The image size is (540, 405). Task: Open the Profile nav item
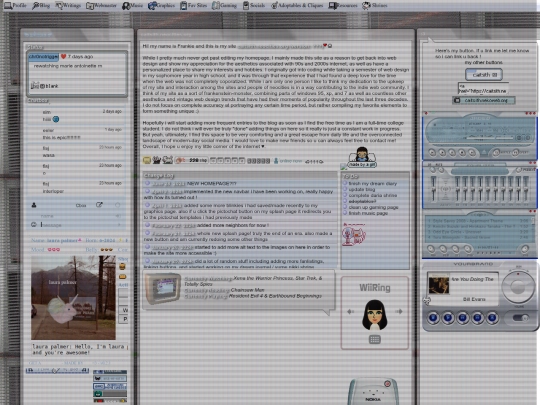[x=15, y=5]
